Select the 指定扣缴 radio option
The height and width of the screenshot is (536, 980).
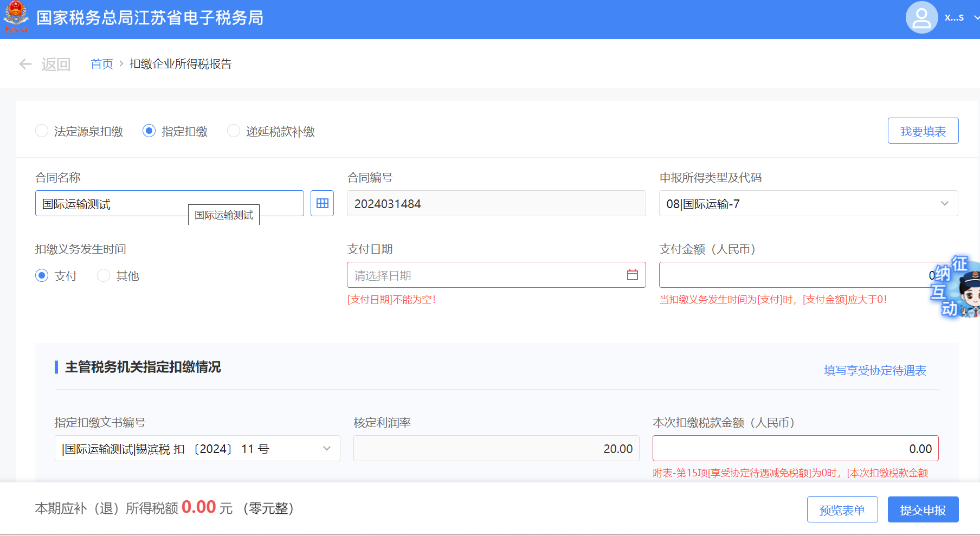tap(149, 131)
